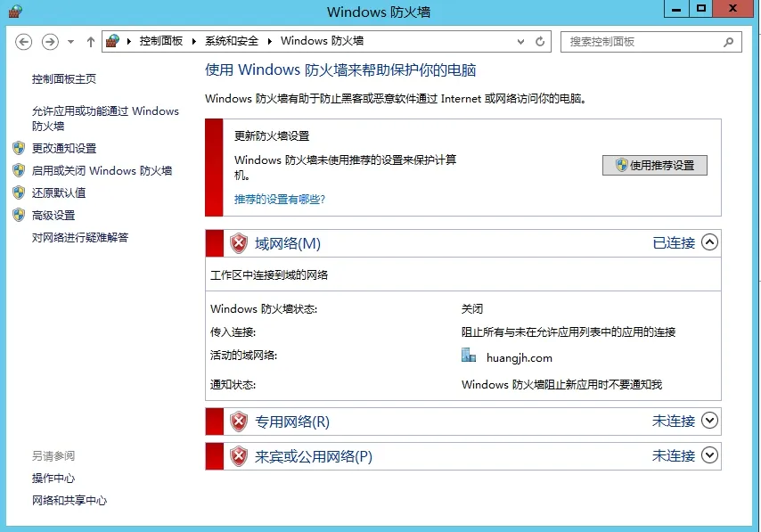Image resolution: width=761 pixels, height=532 pixels.
Task: Open 网络和共享中心 link
Action: pyautogui.click(x=70, y=501)
